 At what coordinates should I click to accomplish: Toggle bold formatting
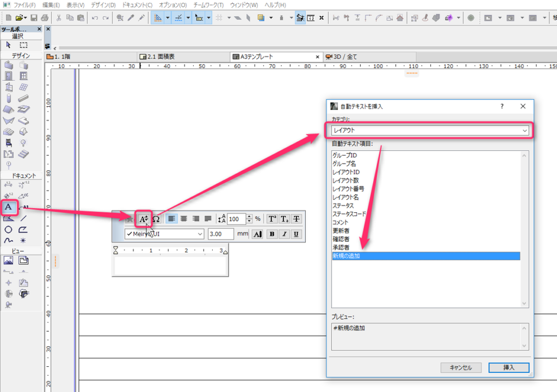pyautogui.click(x=272, y=234)
